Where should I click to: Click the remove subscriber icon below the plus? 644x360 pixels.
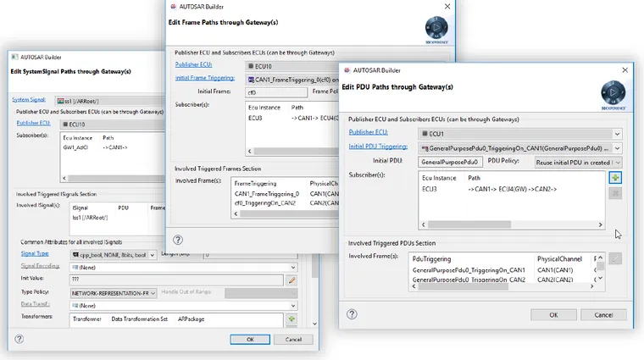pyautogui.click(x=615, y=193)
